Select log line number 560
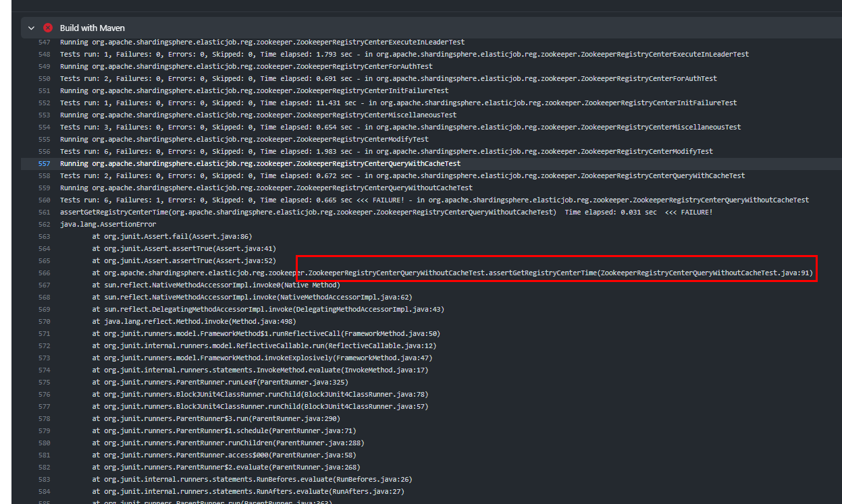Viewport: 842px width, 504px height. pyautogui.click(x=44, y=200)
